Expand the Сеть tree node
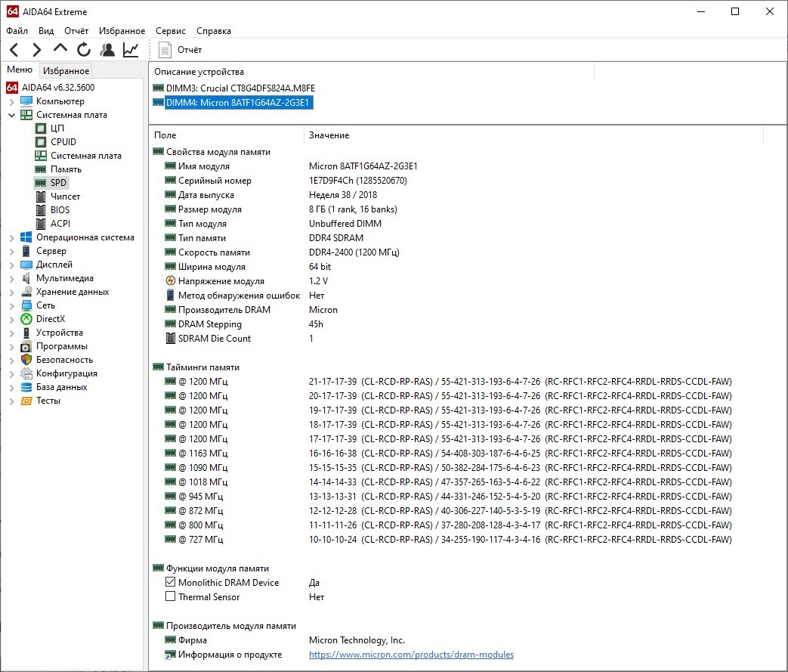The height and width of the screenshot is (672, 788). click(11, 306)
